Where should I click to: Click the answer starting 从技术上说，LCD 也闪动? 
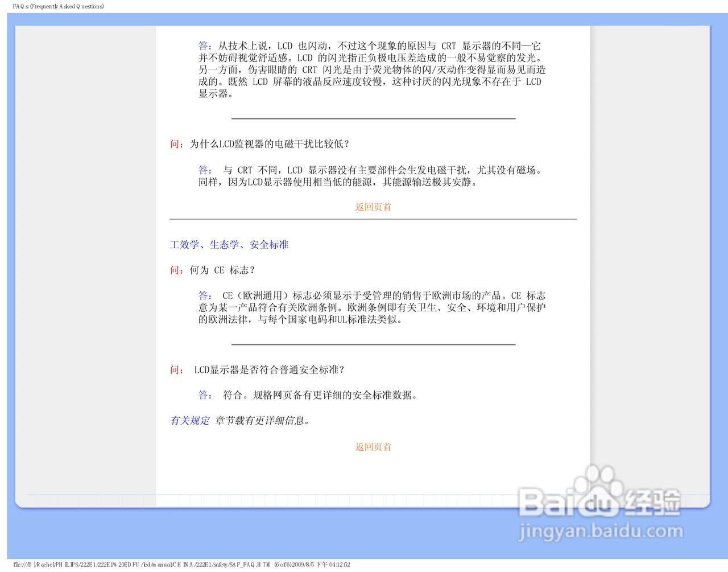[x=372, y=69]
